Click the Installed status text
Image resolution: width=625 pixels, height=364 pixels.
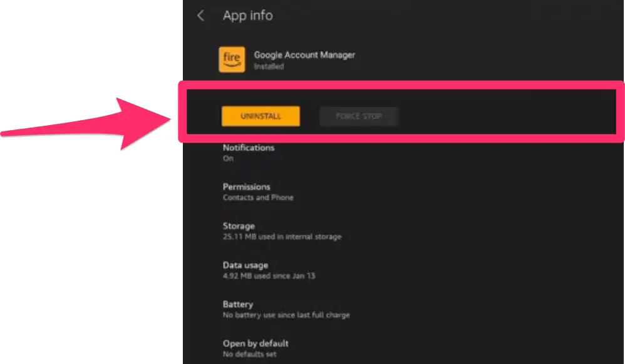269,66
